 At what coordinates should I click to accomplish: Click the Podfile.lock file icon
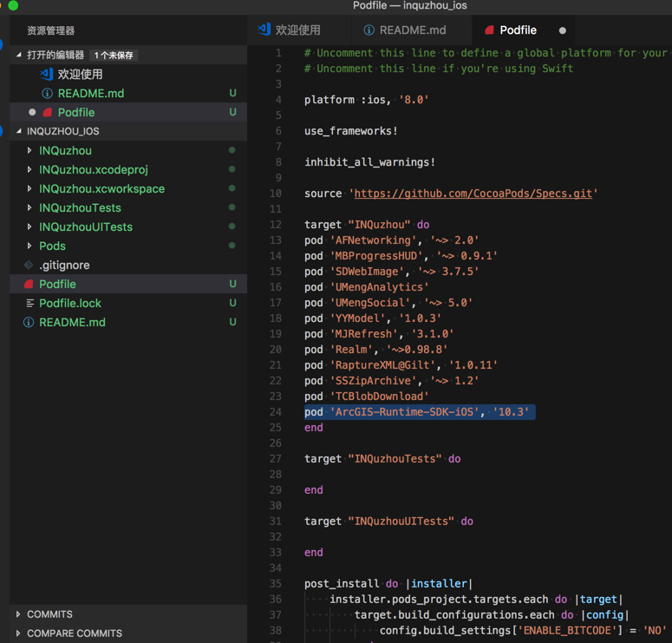point(29,304)
